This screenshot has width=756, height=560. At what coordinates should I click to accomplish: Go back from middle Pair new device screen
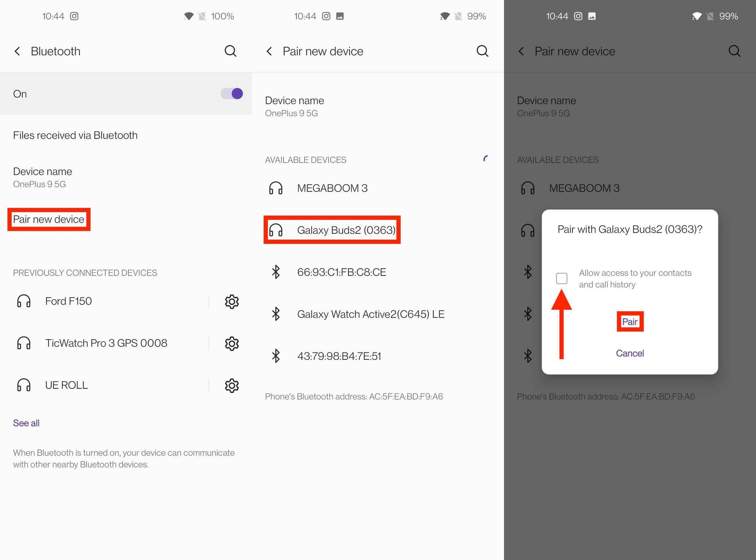pos(269,51)
